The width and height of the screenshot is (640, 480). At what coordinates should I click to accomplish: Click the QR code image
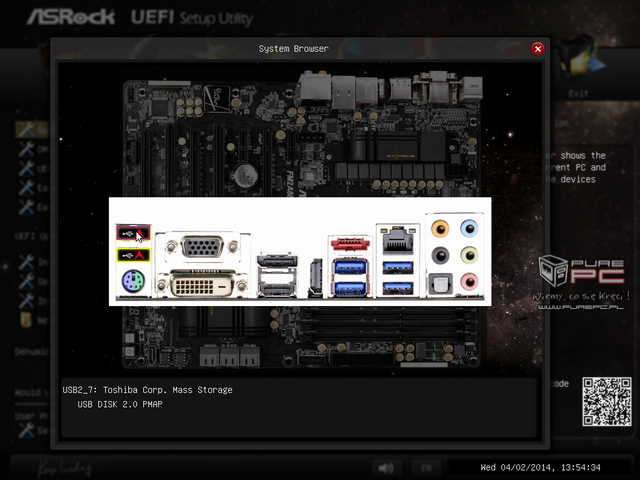(x=607, y=402)
